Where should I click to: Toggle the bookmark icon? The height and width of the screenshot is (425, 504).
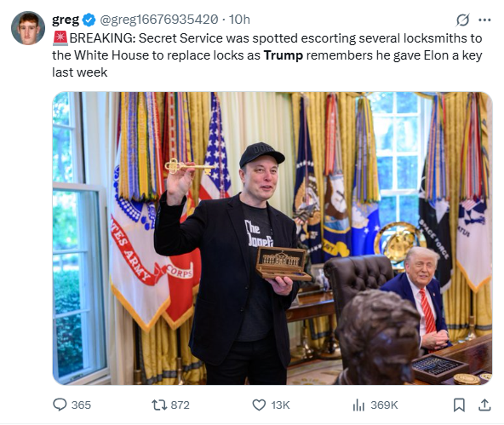coord(459,405)
